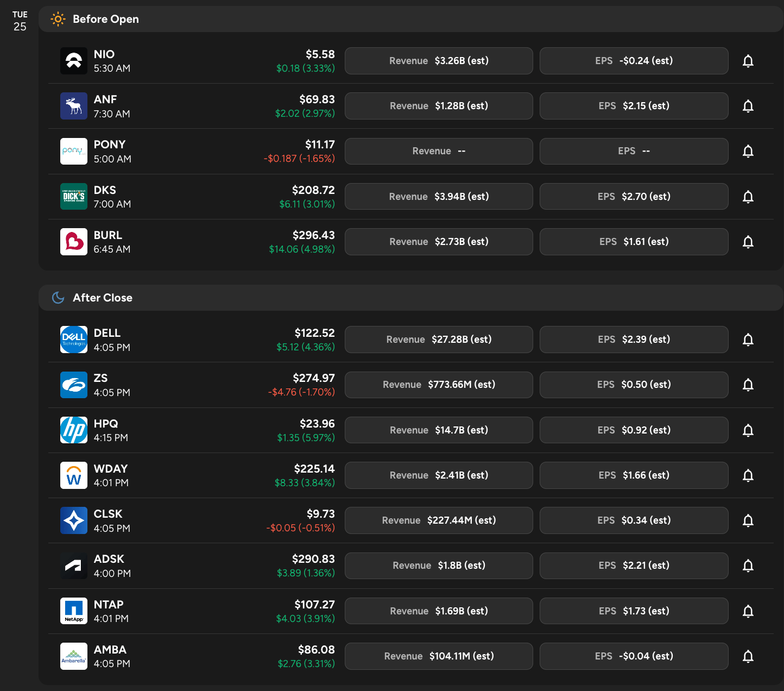Set a reminder bell for ZS
Viewport: 784px width, 691px height.
pos(748,385)
